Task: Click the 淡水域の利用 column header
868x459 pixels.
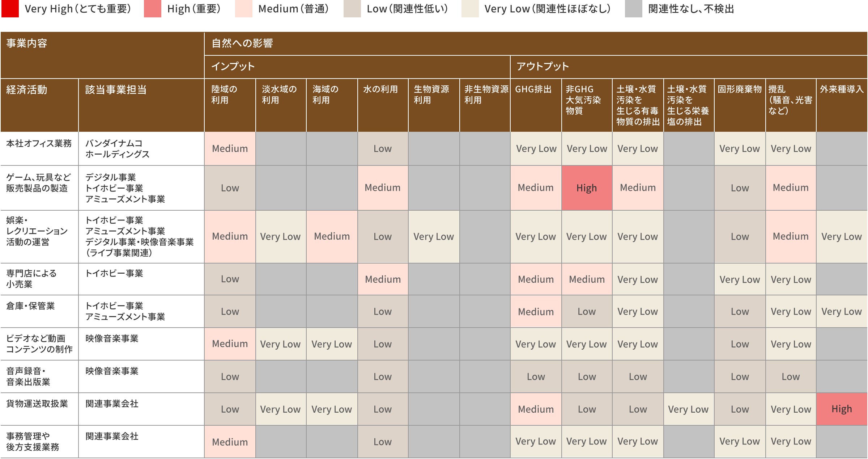Action: 281,105
